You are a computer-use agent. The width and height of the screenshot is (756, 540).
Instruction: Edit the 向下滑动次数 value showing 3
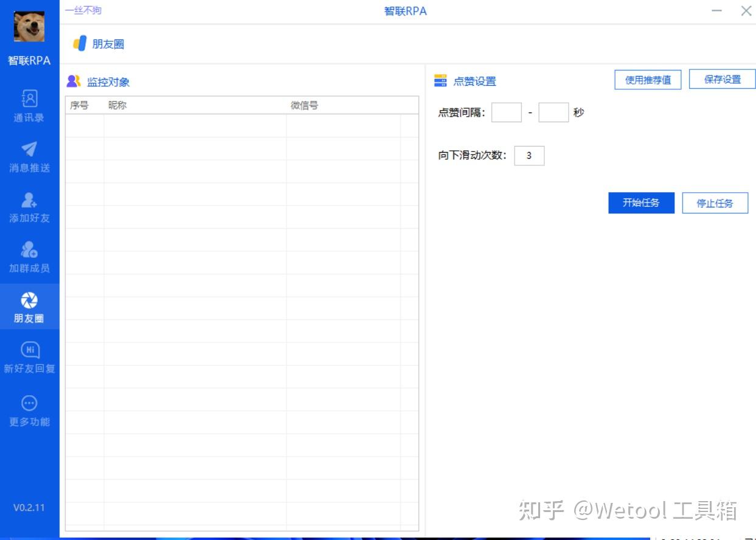[x=529, y=156]
